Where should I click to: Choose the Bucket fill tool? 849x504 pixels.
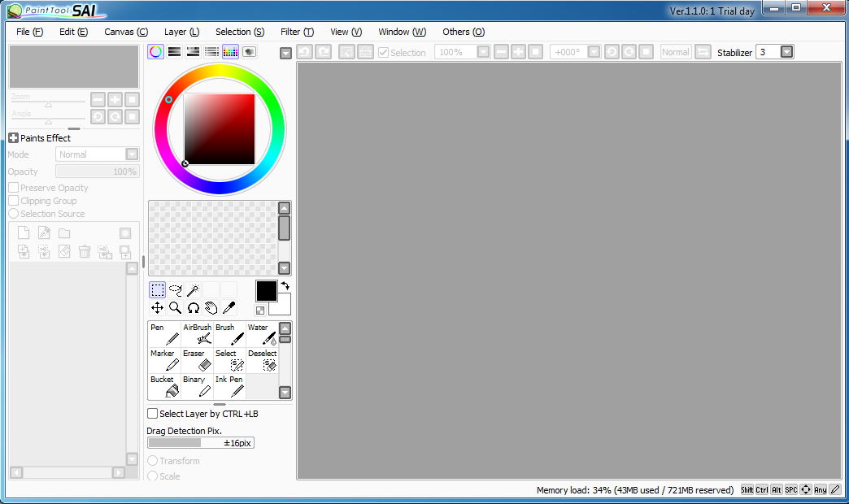pos(164,387)
